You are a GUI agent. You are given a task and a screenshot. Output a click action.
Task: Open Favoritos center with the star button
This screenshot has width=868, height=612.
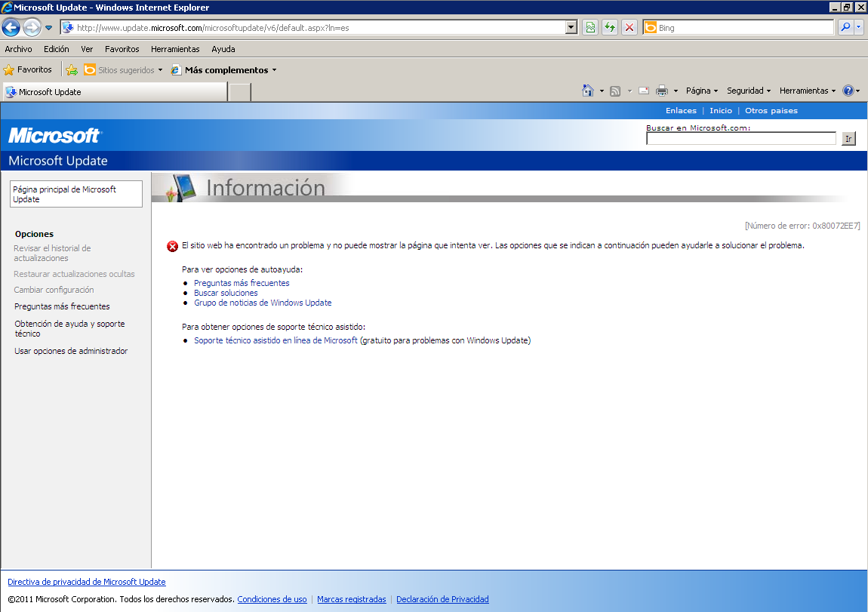click(x=28, y=69)
